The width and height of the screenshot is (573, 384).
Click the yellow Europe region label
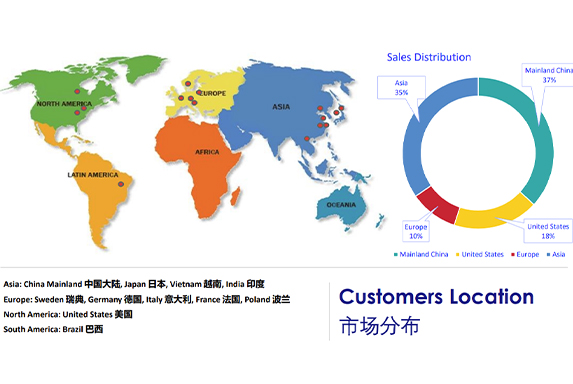pyautogui.click(x=213, y=94)
